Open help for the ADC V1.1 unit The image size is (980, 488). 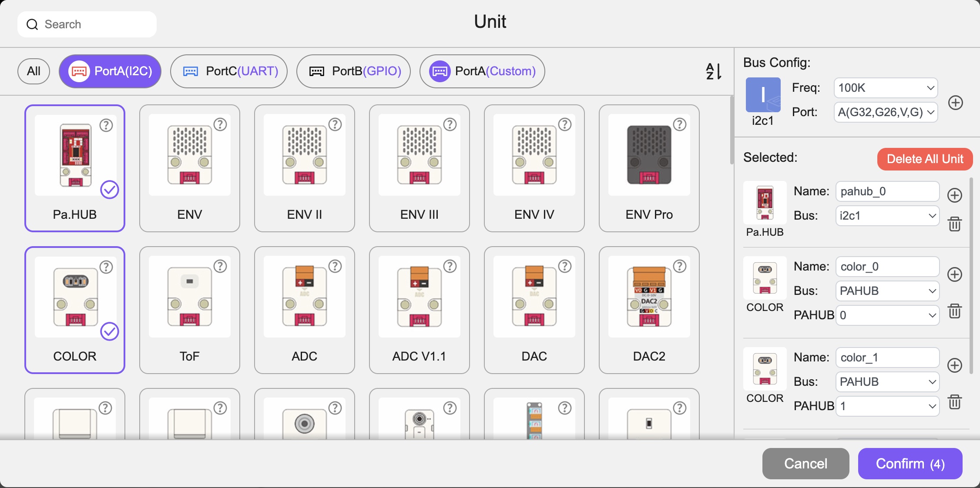(450, 266)
